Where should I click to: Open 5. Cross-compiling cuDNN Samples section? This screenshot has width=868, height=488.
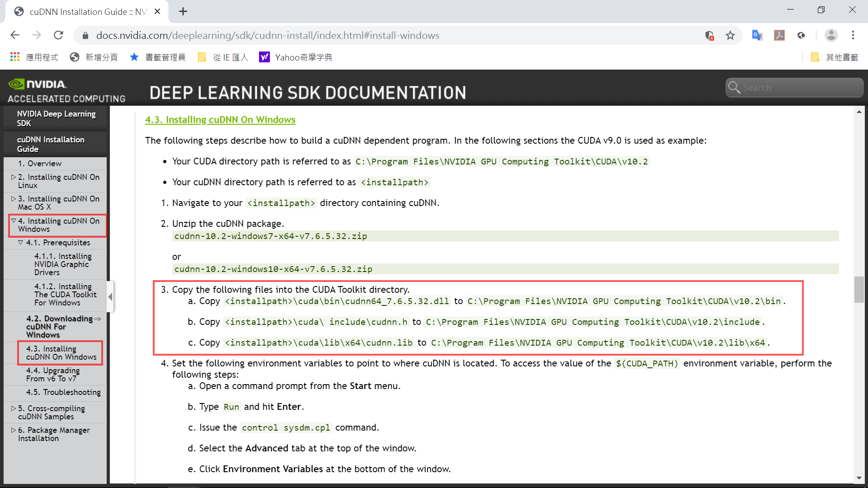point(52,413)
